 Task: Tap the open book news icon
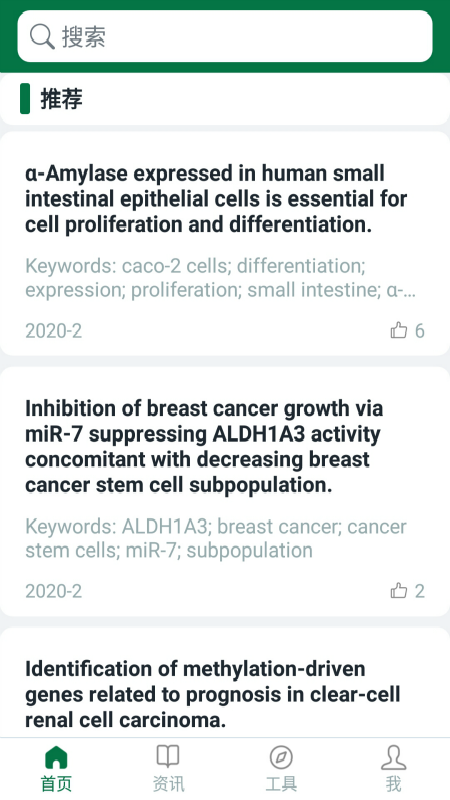pyautogui.click(x=168, y=757)
